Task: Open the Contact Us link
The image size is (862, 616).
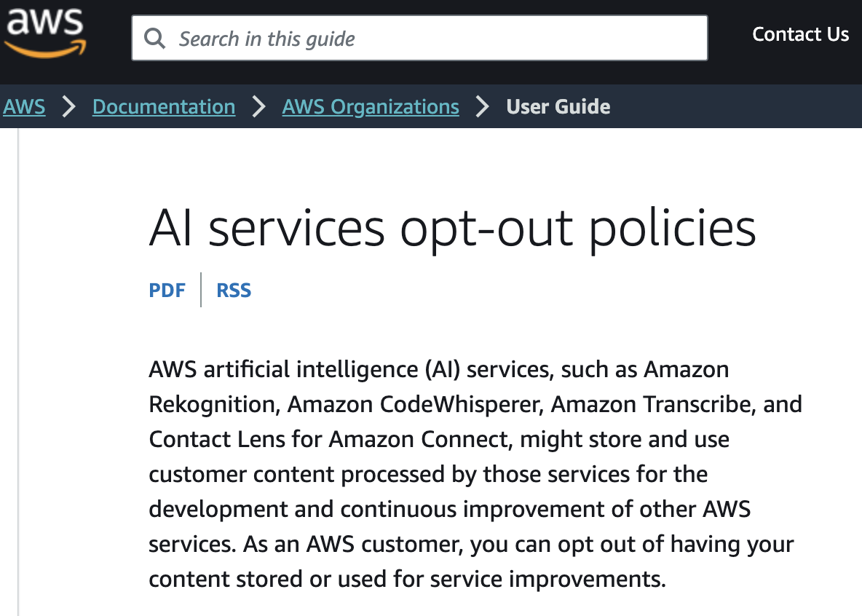Action: pos(800,34)
